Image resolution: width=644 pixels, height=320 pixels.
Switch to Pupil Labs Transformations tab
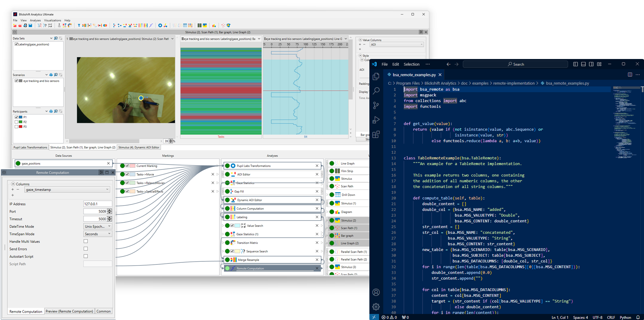[30, 148]
